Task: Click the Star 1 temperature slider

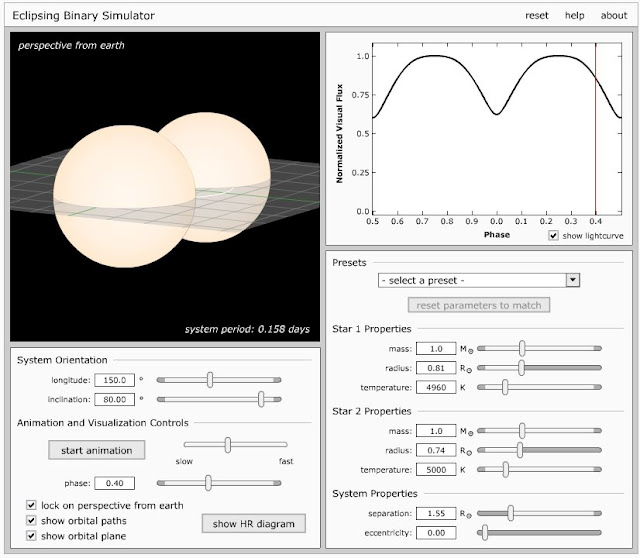Action: pyautogui.click(x=539, y=387)
